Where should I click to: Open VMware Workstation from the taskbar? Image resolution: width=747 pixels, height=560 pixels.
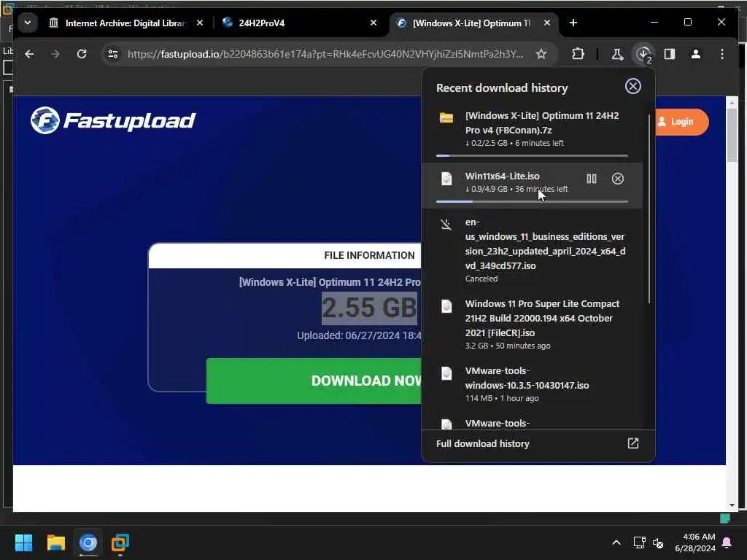120,542
